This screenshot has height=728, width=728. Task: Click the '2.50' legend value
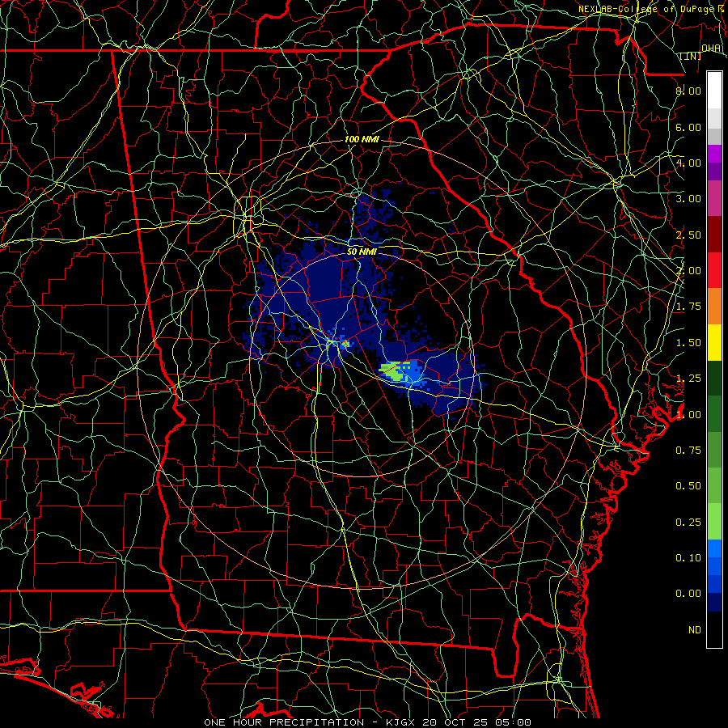(x=688, y=235)
